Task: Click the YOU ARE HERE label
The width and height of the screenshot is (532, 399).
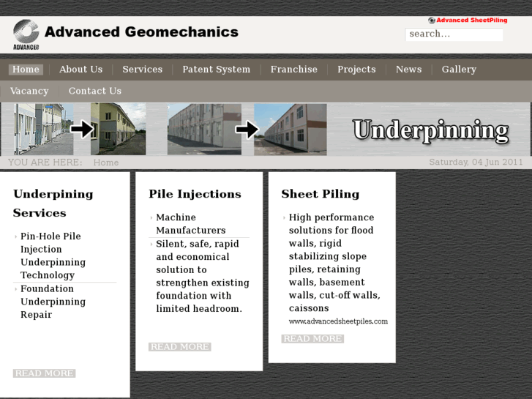Action: point(45,163)
